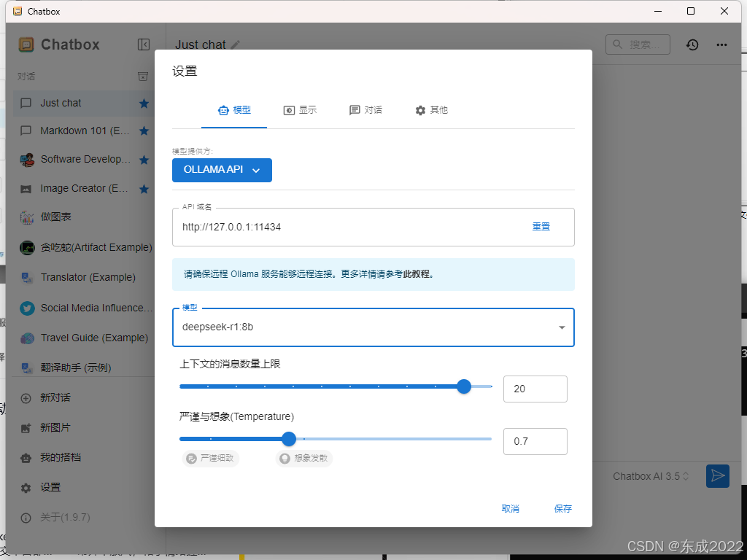The width and height of the screenshot is (747, 560).
Task: Open the Just chat conversation
Action: click(x=84, y=104)
